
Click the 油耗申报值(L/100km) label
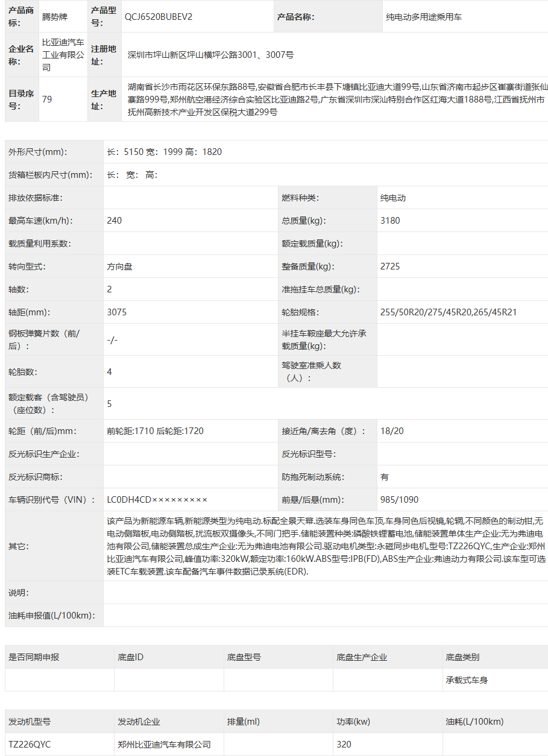[51, 616]
